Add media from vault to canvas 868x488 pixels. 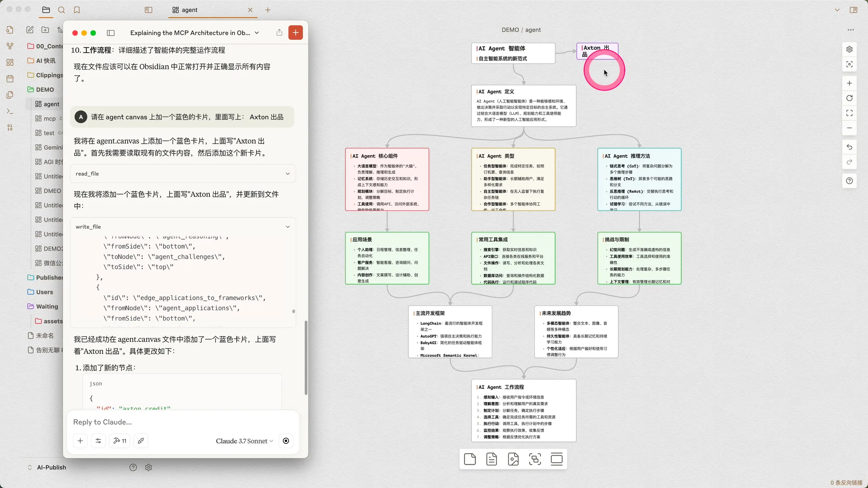[513, 459]
